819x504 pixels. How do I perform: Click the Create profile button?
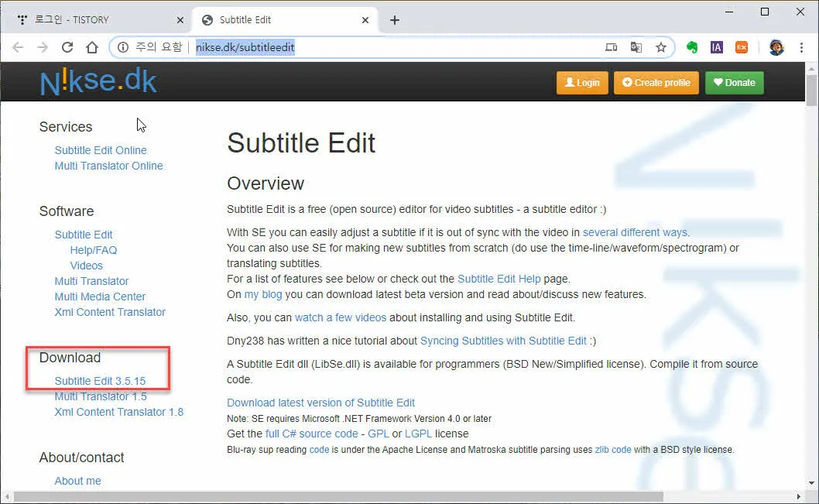(656, 83)
